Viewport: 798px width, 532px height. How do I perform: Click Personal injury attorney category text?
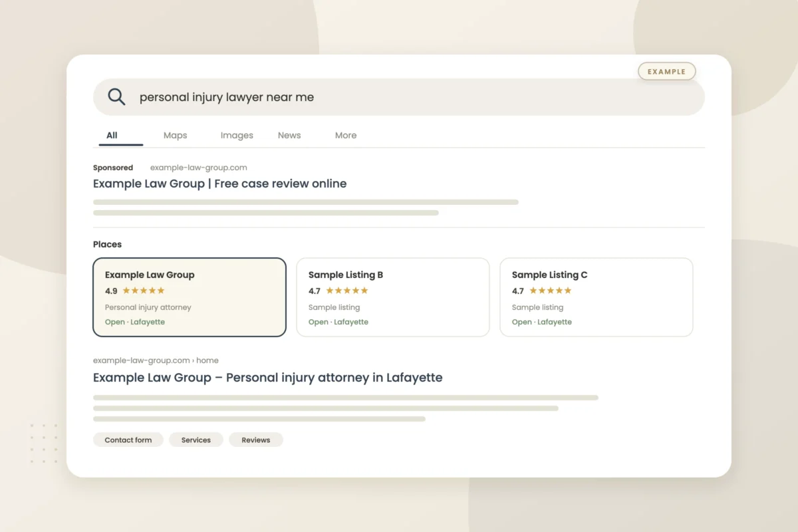point(148,307)
